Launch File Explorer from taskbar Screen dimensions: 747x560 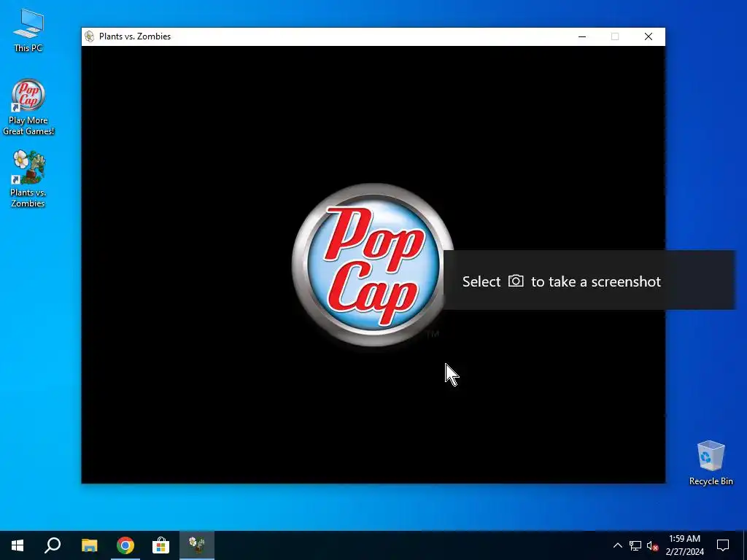(89, 545)
